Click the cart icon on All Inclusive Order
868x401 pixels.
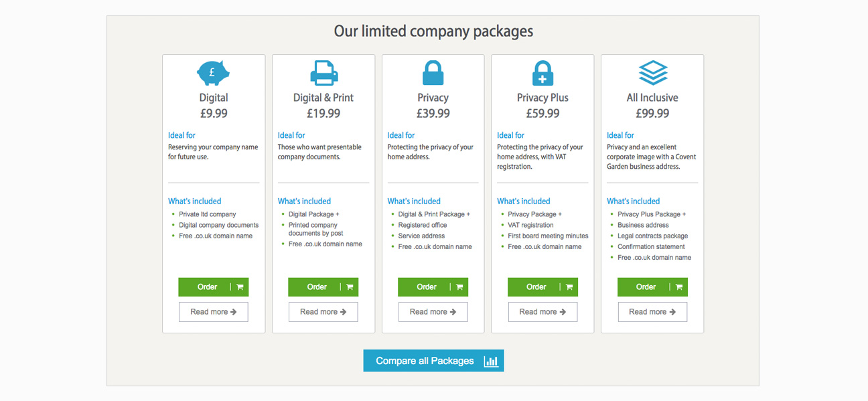click(x=679, y=287)
